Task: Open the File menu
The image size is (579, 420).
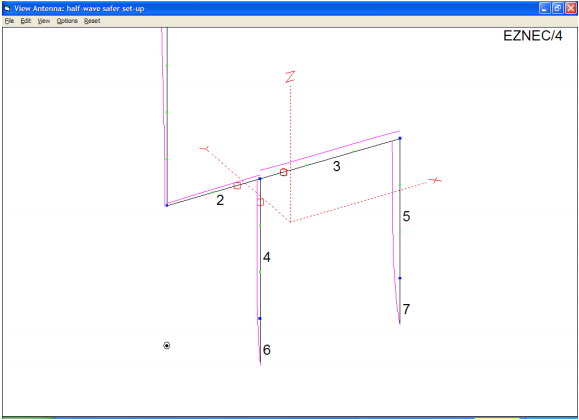Action: (9, 21)
